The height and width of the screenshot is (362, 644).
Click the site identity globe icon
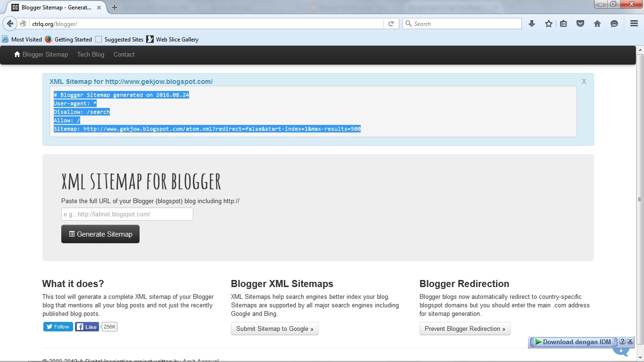(23, 24)
